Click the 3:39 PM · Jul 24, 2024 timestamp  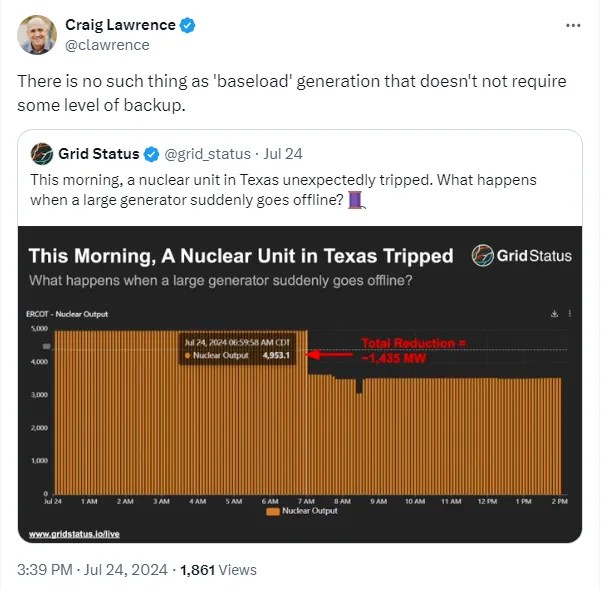click(x=90, y=570)
